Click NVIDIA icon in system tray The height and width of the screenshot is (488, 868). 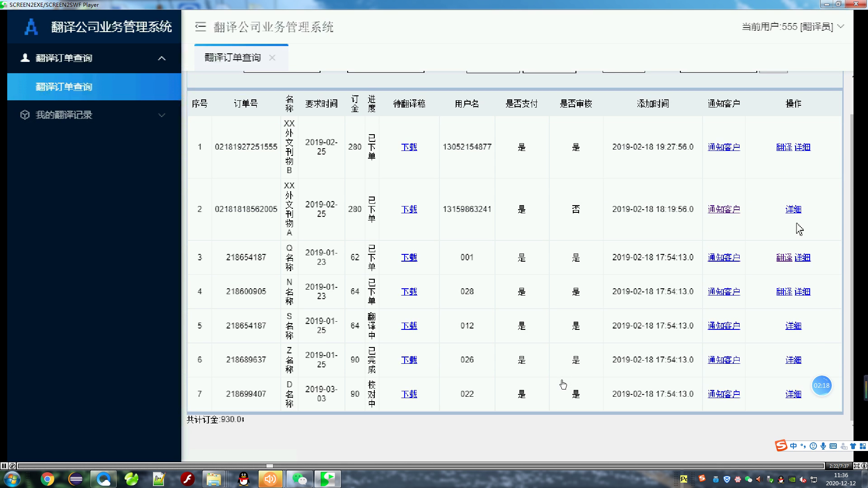pyautogui.click(x=793, y=479)
